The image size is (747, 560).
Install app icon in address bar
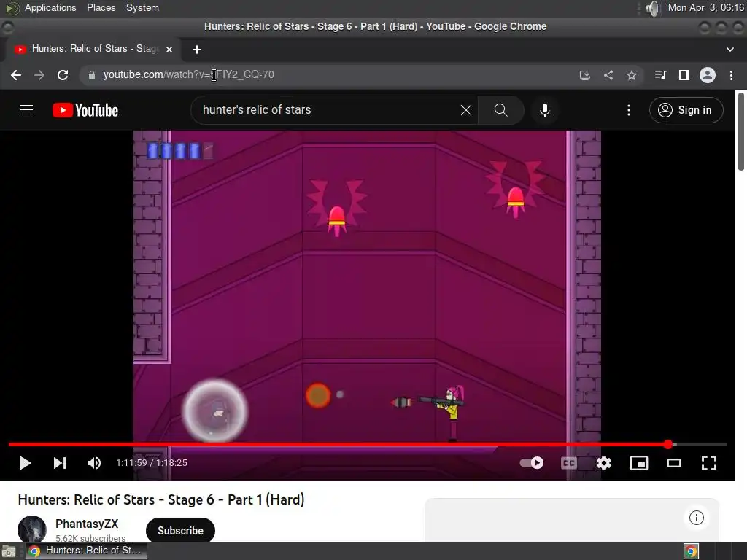coord(585,75)
